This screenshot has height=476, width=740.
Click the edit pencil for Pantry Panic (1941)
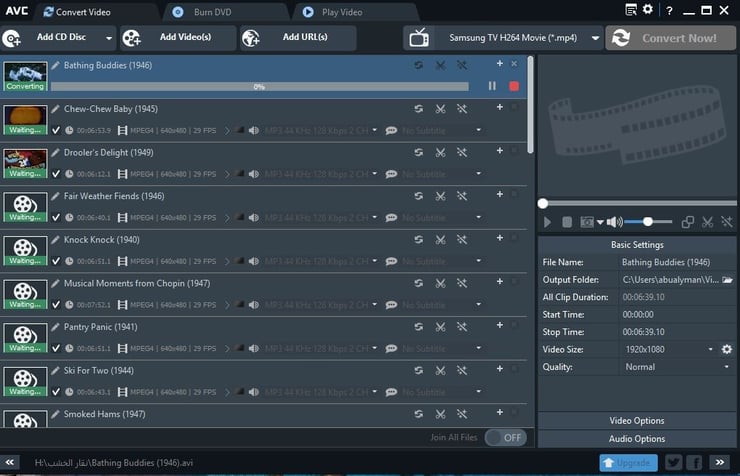click(x=55, y=327)
